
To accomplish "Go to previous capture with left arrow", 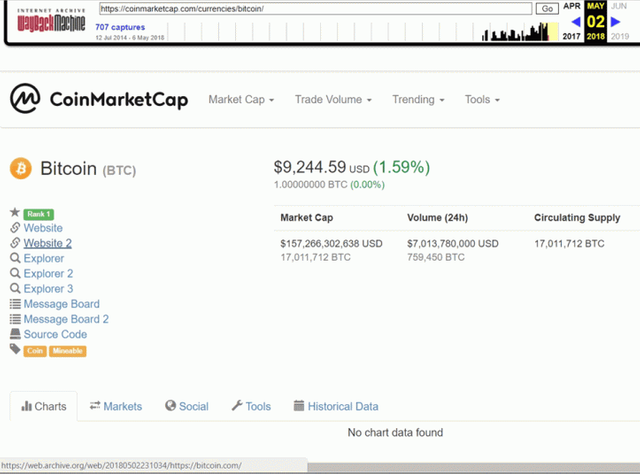I will tap(576, 22).
